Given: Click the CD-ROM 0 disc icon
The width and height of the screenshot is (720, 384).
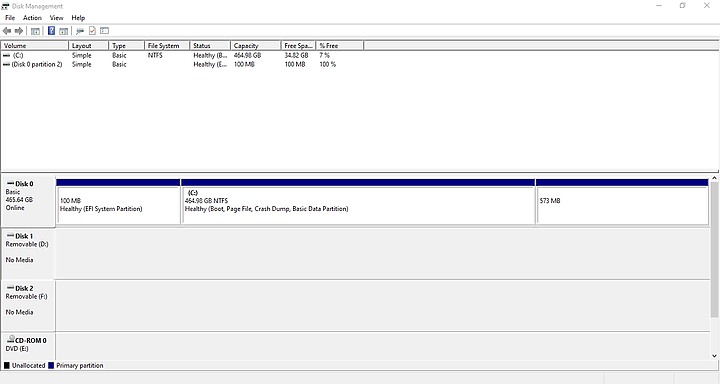Looking at the screenshot, I should [11, 339].
